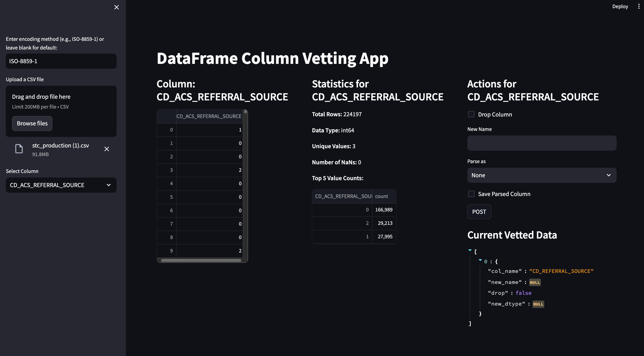Click the NULL value of new_name
Screen dimensions: 644x356
[x=535, y=282]
